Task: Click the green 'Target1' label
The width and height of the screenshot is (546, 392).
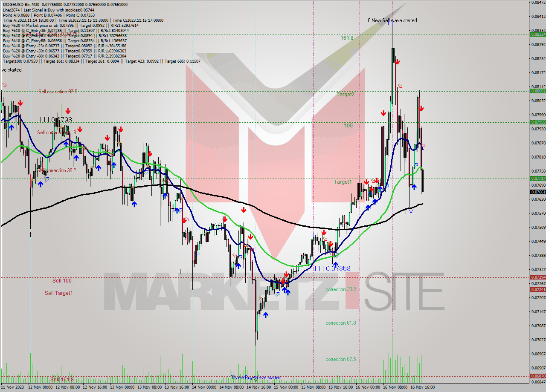Action: tap(343, 182)
